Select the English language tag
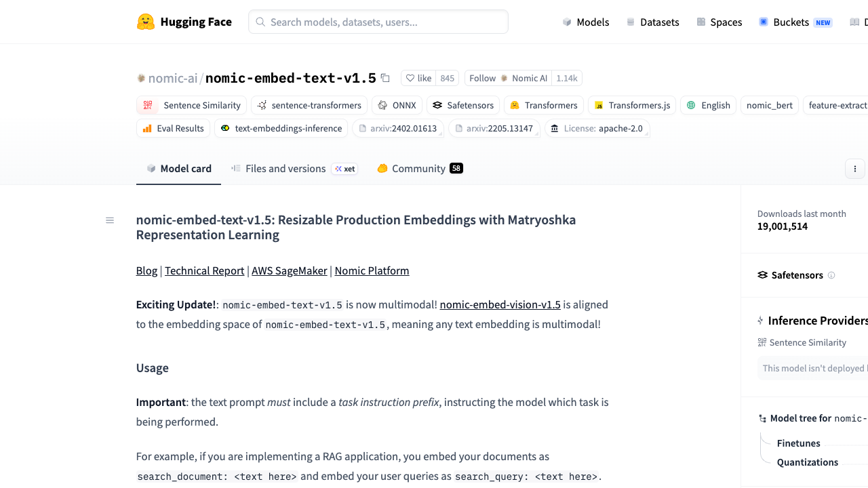Screen dimensions: 868x488 [708, 105]
